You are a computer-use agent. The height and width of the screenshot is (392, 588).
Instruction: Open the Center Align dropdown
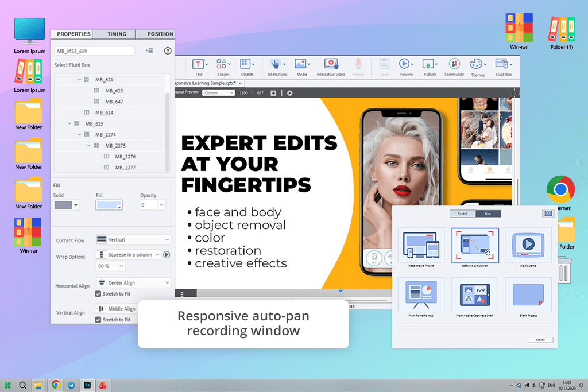coord(133,282)
